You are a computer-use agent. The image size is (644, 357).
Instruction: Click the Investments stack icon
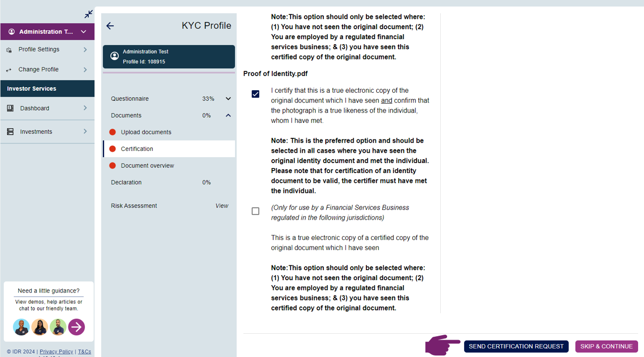point(10,132)
